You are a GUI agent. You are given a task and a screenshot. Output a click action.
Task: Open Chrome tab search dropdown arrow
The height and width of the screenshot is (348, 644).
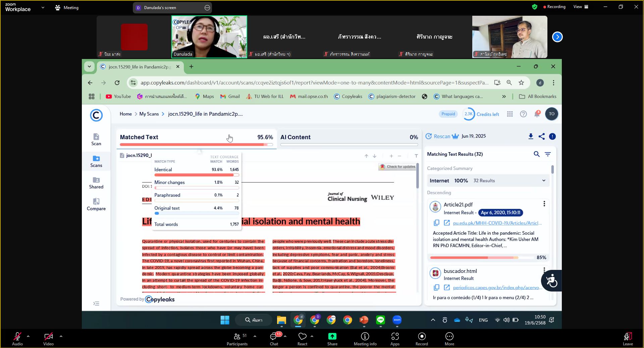[89, 66]
